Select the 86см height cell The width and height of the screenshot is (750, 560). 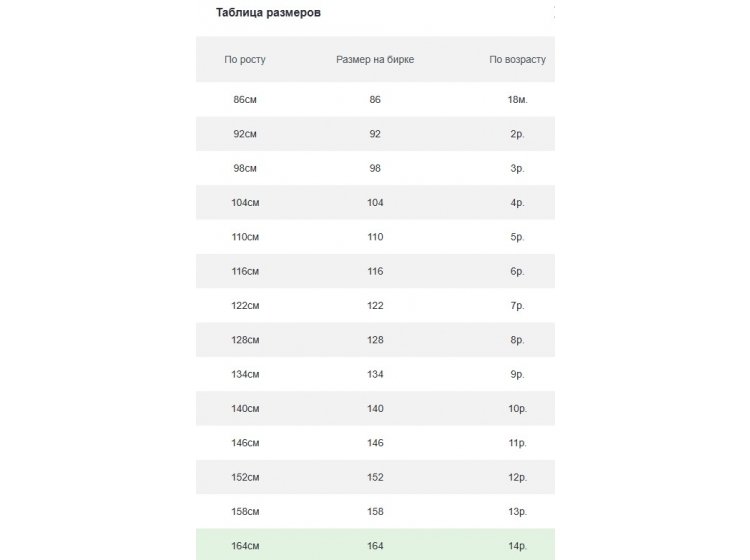pos(245,100)
